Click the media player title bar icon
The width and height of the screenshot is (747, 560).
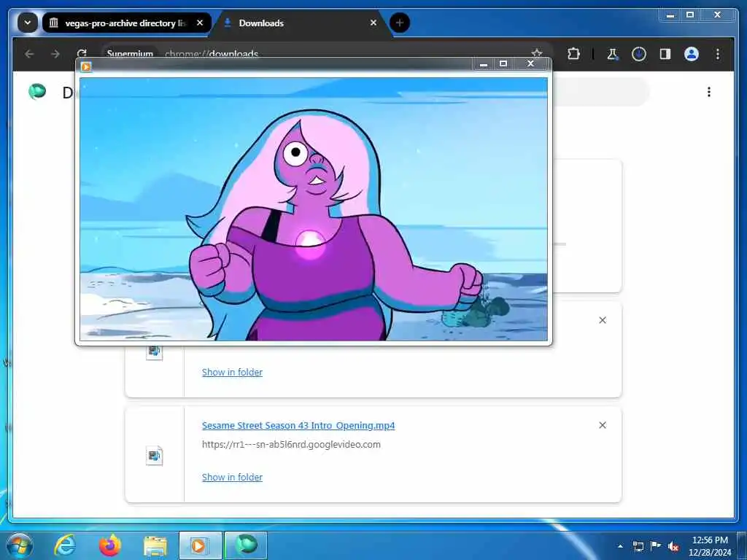86,66
